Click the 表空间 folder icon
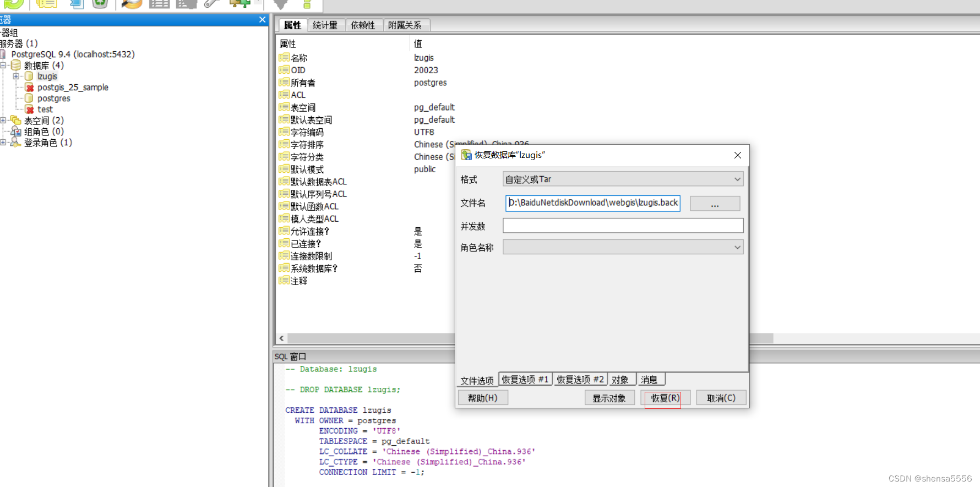The height and width of the screenshot is (487, 980). coord(16,121)
